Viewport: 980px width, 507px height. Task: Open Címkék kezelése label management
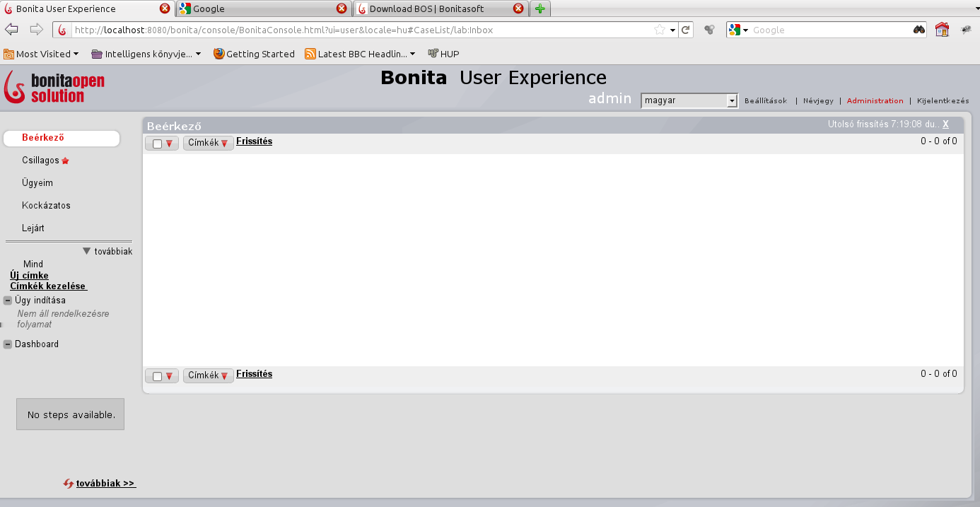(48, 286)
